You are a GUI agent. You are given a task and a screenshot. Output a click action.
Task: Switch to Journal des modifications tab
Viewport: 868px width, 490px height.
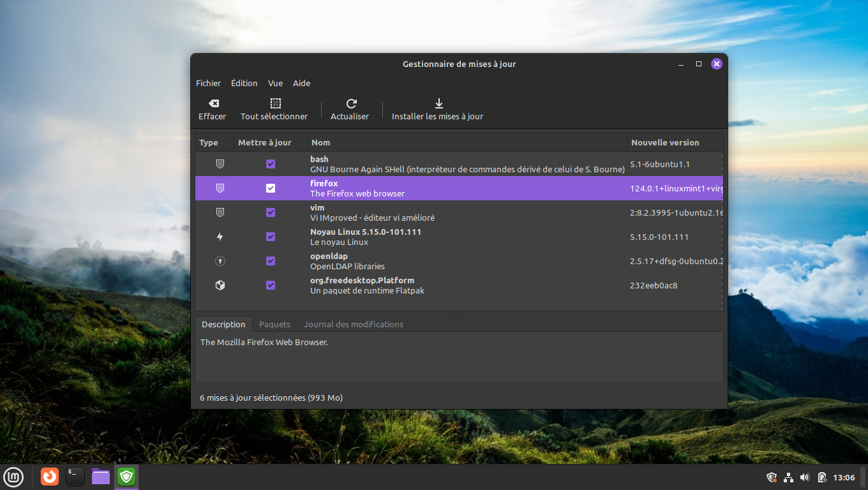[x=353, y=324]
